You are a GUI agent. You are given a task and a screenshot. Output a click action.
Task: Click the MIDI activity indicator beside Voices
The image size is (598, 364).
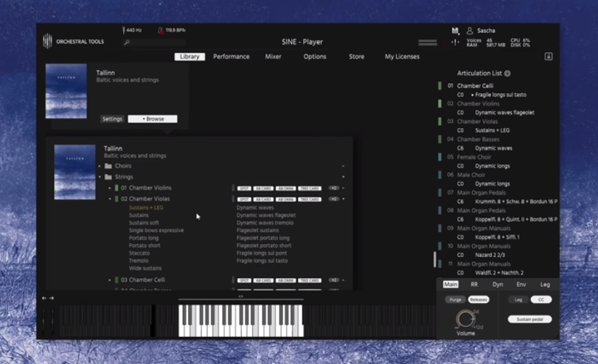pyautogui.click(x=455, y=42)
